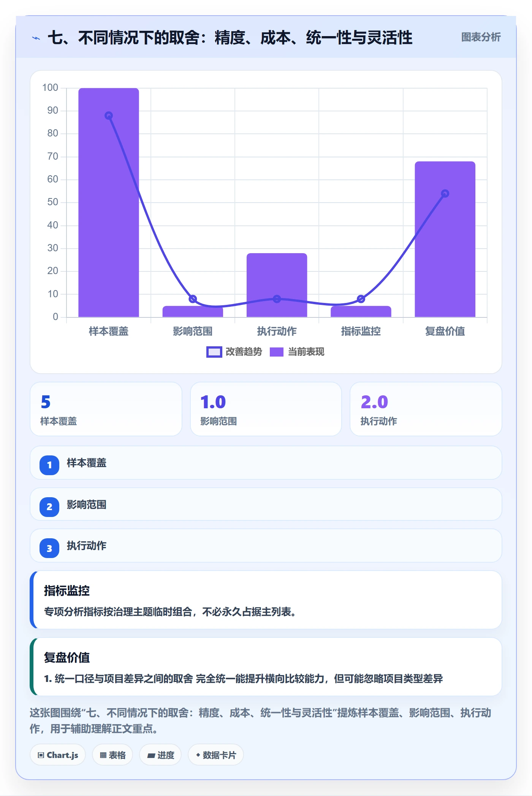532x796 pixels.
Task: Select the trend line point on 复盘价值
Action: pyautogui.click(x=445, y=193)
